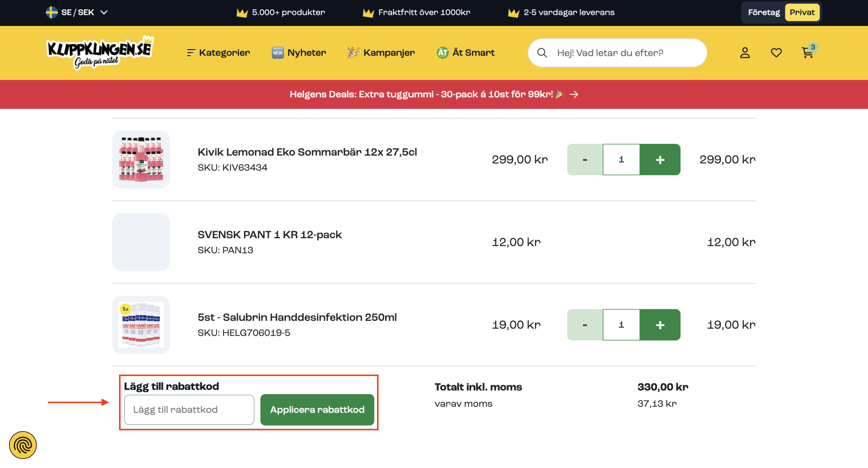Focus the 'Hej! Vad letar du efter?' search field
This screenshot has height=468, width=868.
[x=617, y=53]
